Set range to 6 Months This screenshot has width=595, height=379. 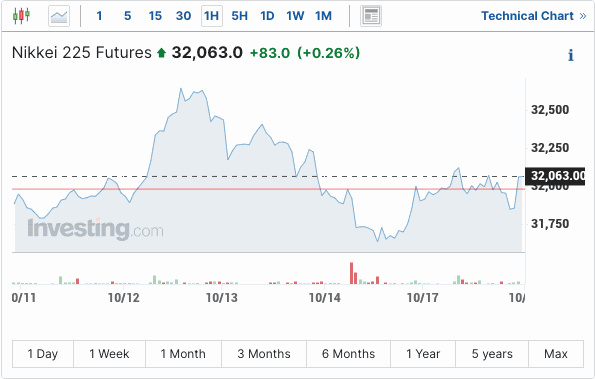tap(348, 354)
